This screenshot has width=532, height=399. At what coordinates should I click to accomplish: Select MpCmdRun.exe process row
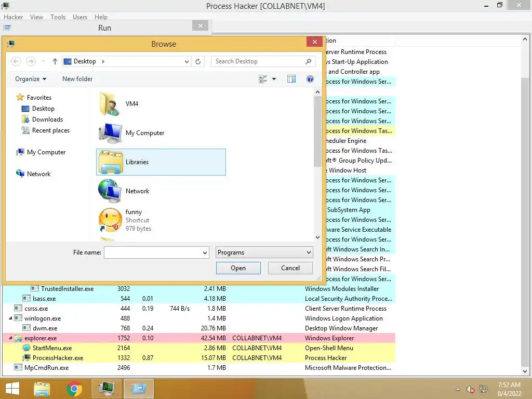pos(199,367)
